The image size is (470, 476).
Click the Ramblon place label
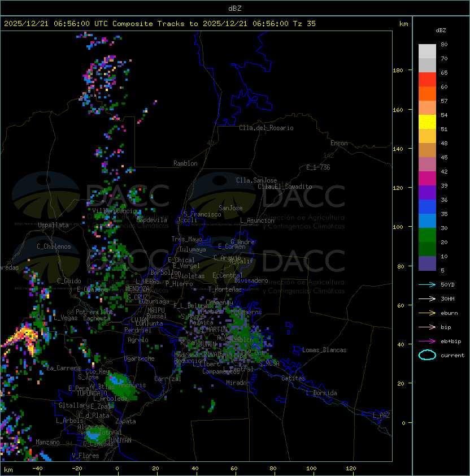pyautogui.click(x=185, y=163)
